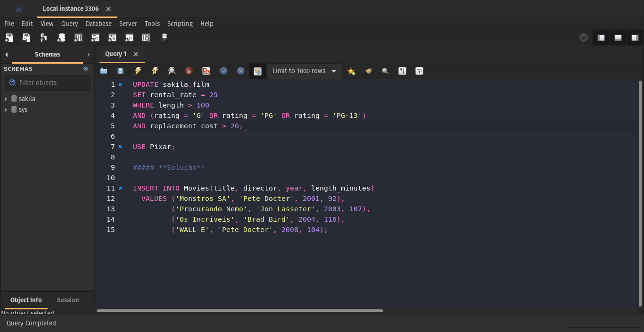Commit the current transaction
This screenshot has width=644, height=332.
point(223,71)
